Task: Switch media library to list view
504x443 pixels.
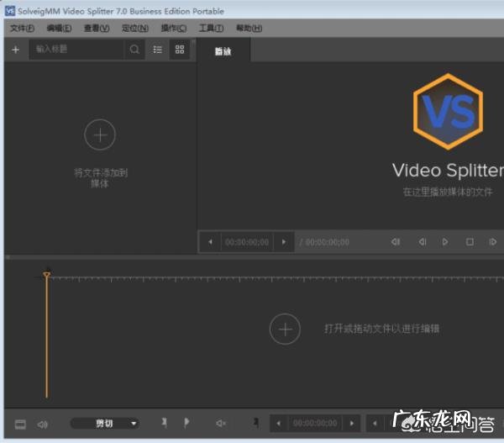Action: point(158,50)
